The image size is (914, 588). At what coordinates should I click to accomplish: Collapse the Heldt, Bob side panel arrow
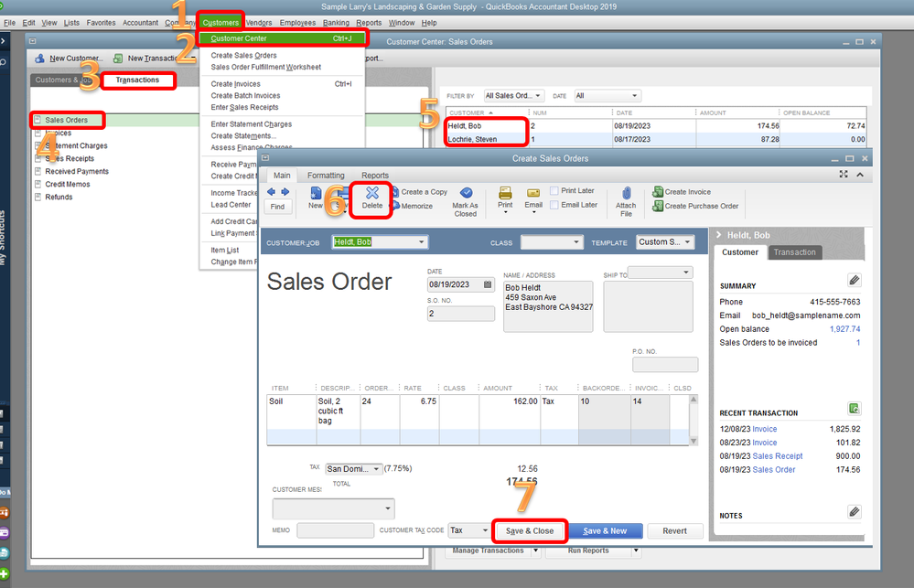(719, 235)
